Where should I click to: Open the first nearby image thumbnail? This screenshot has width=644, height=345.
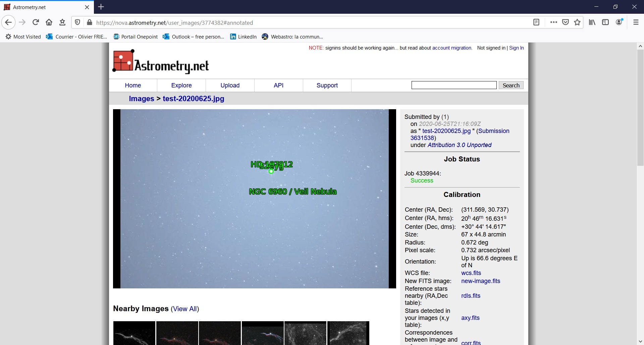click(x=134, y=333)
